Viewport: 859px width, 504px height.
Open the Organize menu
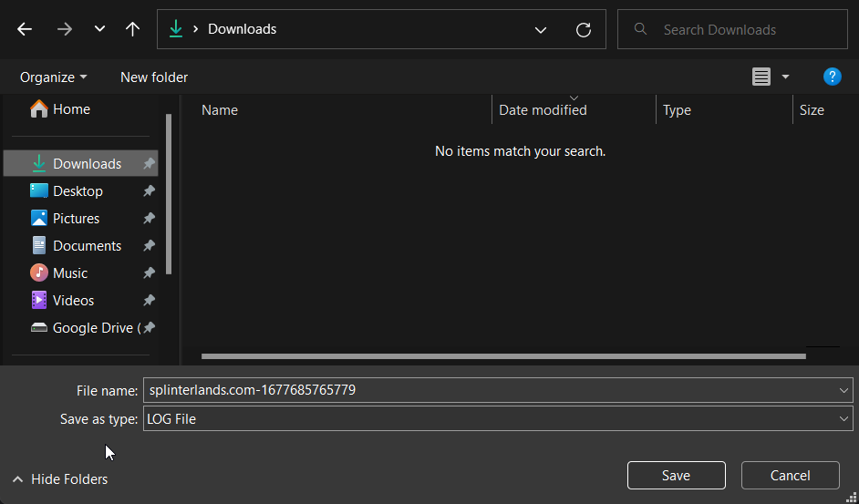pos(53,77)
